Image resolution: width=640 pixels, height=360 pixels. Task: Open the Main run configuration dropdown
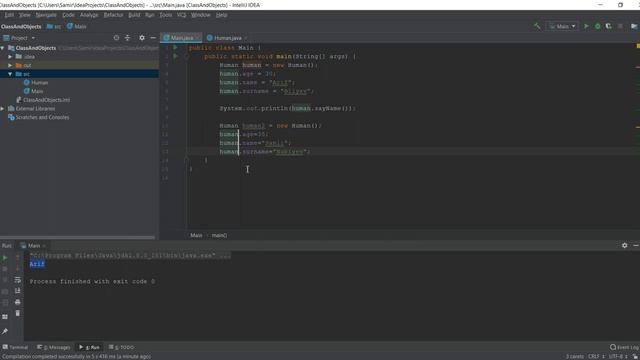click(x=562, y=26)
